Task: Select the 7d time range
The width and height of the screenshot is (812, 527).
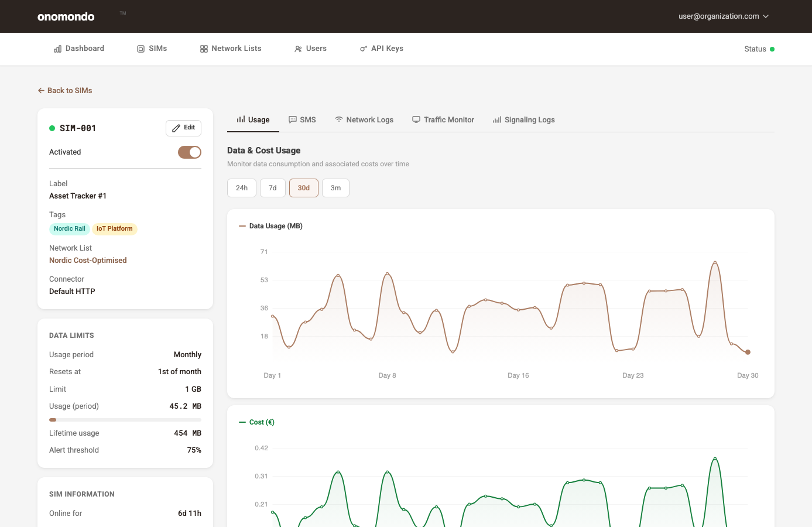Action: click(x=273, y=188)
